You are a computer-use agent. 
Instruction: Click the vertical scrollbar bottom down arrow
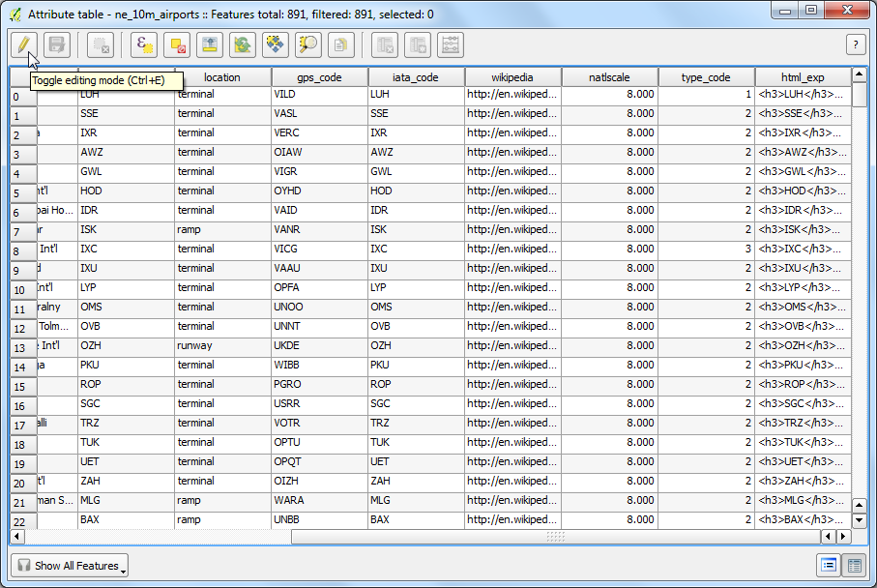click(x=859, y=520)
